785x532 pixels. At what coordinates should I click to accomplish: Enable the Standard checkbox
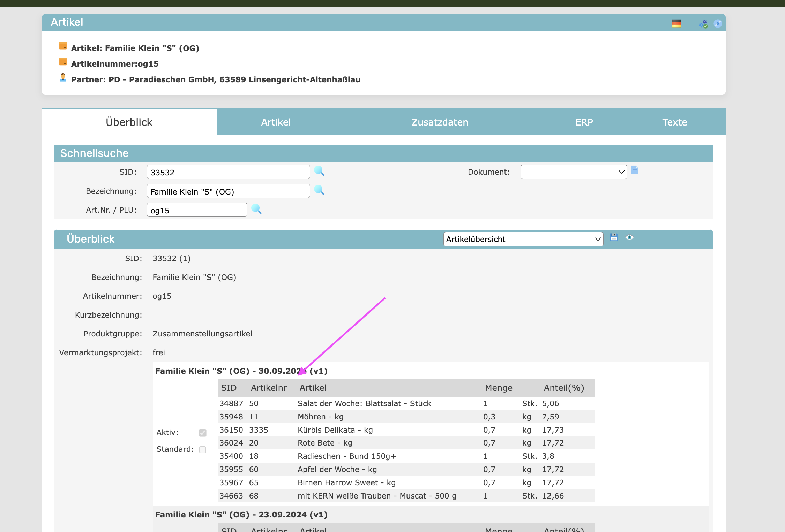coord(203,449)
